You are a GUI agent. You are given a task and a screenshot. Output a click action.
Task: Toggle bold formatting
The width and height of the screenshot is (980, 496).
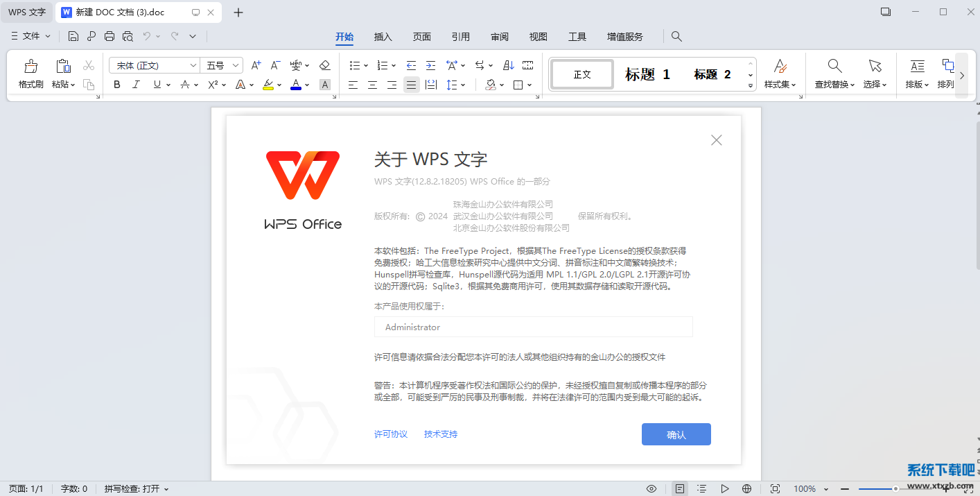click(116, 85)
